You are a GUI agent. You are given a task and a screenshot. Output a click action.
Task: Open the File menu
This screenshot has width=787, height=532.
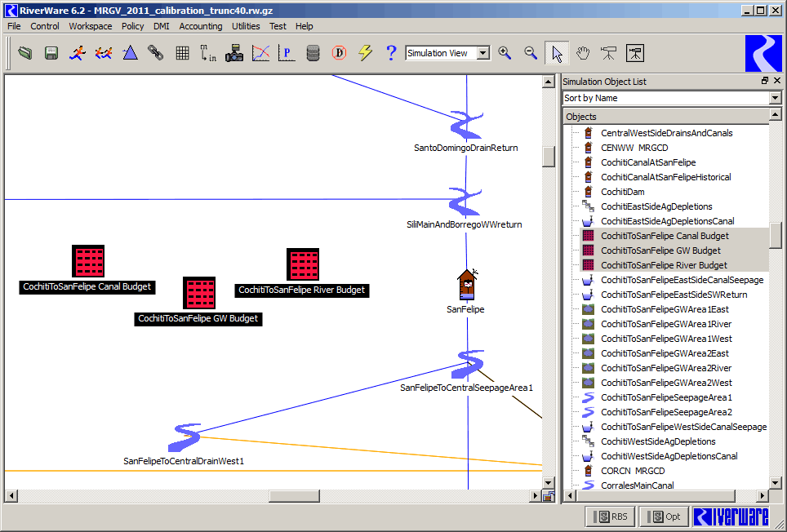(14, 26)
